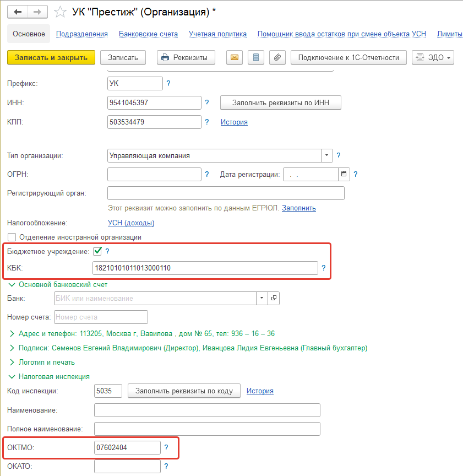Click help mark after Дата регистрации
This screenshot has height=476, width=463.
pyautogui.click(x=356, y=174)
